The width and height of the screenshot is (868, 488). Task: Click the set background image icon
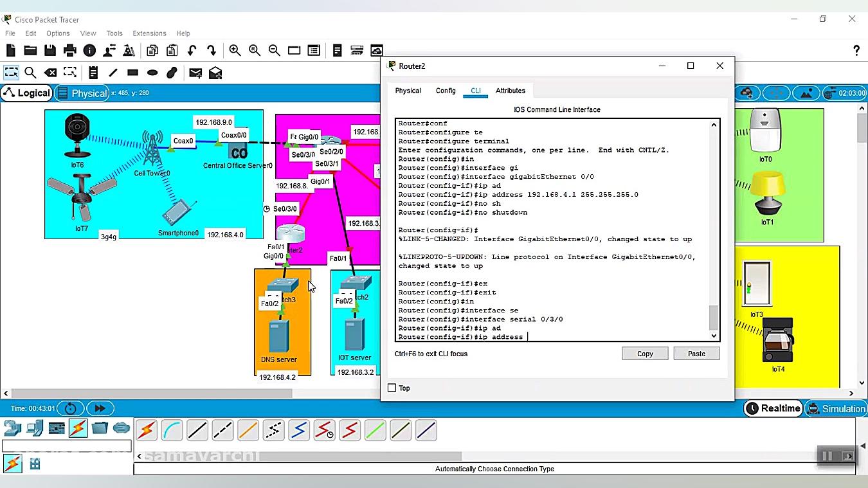806,93
